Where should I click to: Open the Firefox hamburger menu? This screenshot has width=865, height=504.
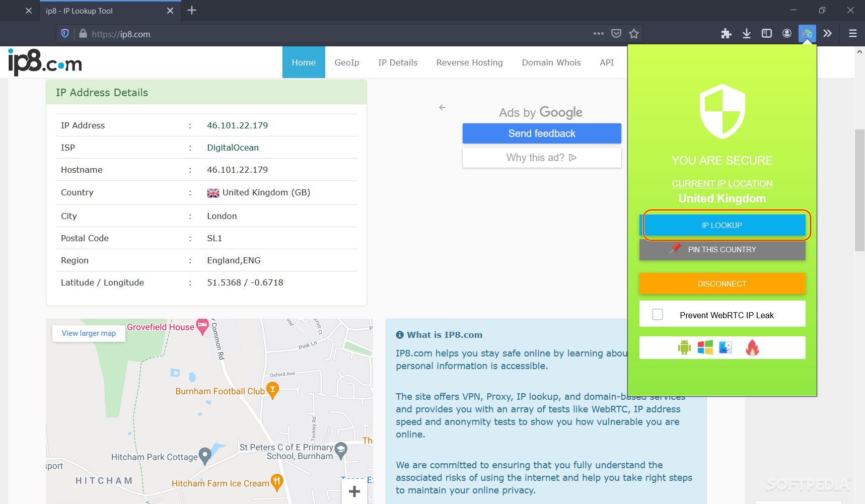(852, 33)
